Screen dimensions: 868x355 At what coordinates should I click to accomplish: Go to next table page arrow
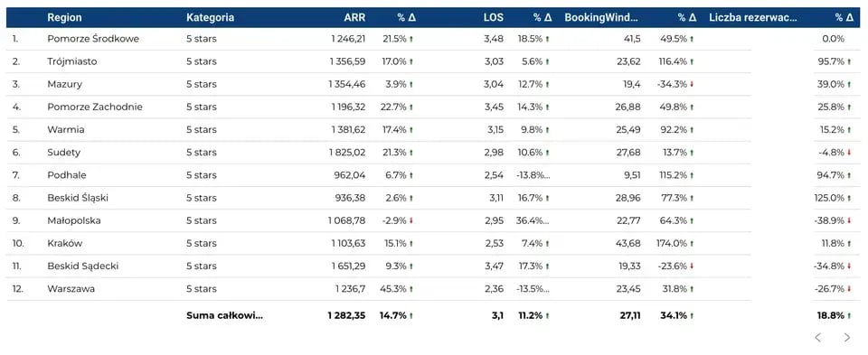[x=847, y=337]
